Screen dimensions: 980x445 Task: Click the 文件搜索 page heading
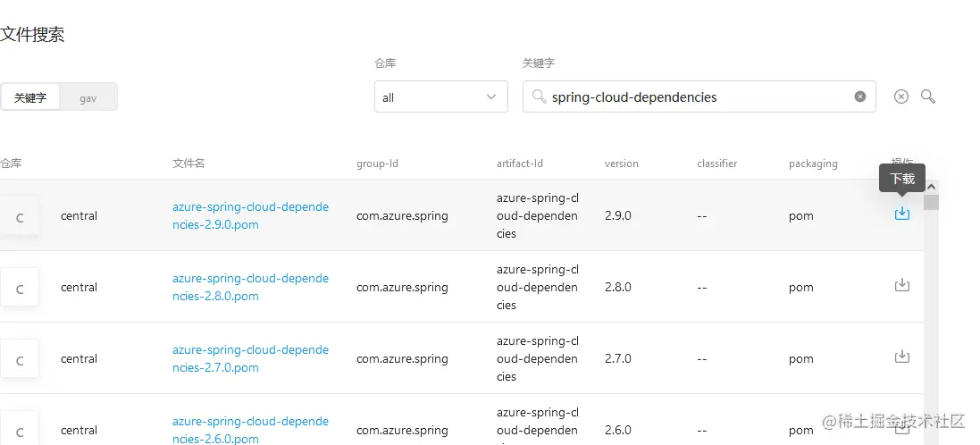point(32,34)
